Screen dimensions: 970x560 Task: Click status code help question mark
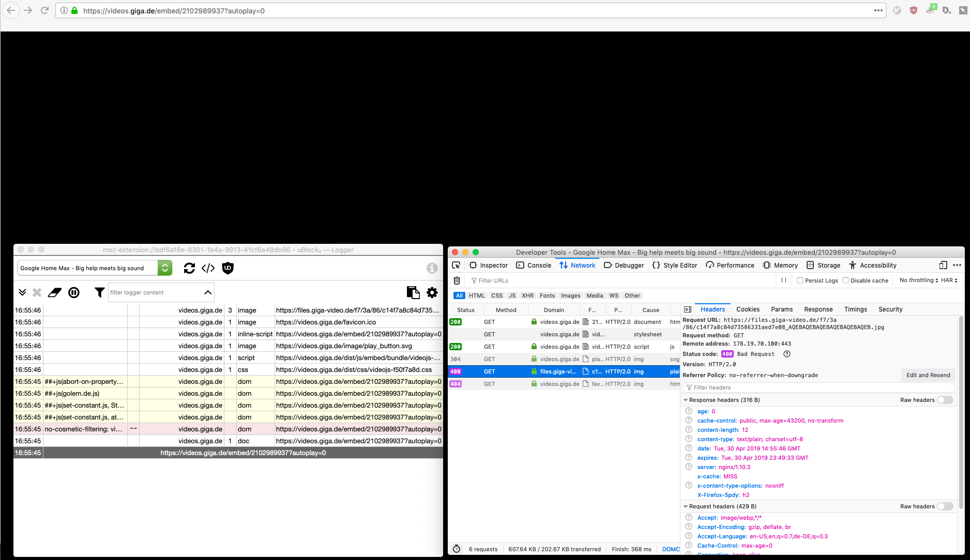(787, 354)
